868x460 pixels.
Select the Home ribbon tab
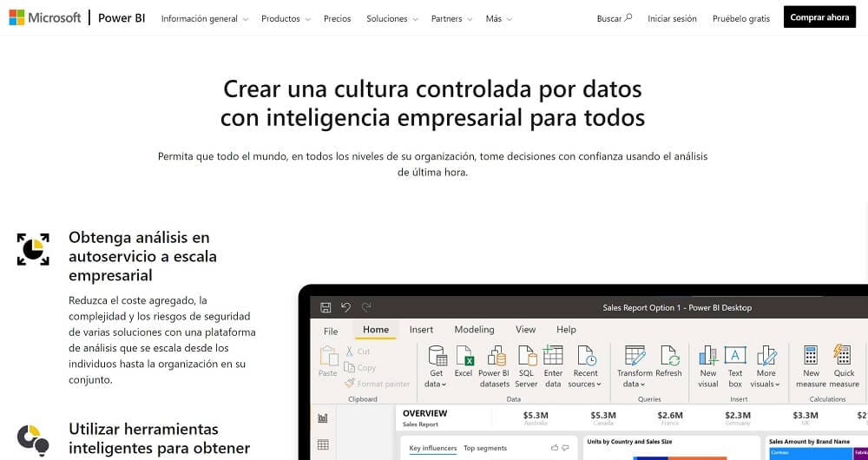[376, 329]
